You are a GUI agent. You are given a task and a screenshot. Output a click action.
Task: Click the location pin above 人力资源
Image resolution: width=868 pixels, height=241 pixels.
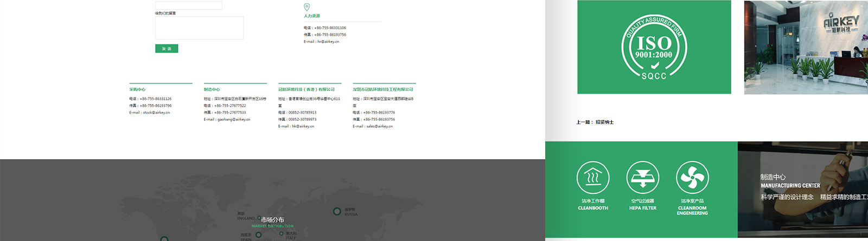tap(307, 7)
